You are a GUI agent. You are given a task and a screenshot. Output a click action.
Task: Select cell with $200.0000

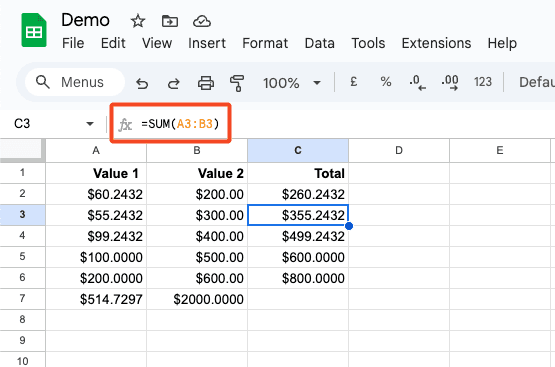[96, 278]
